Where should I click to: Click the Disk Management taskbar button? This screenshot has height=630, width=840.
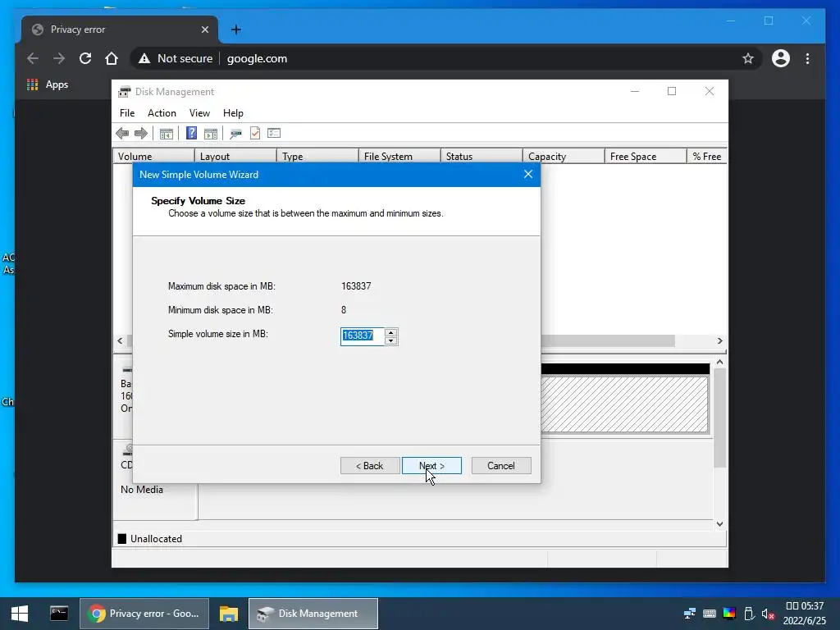[x=313, y=614]
